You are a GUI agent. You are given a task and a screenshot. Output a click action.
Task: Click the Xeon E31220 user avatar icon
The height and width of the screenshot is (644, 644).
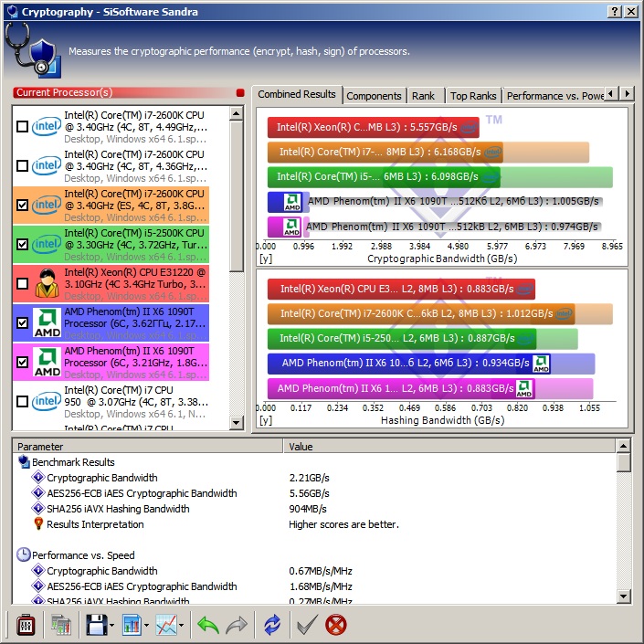pos(47,283)
